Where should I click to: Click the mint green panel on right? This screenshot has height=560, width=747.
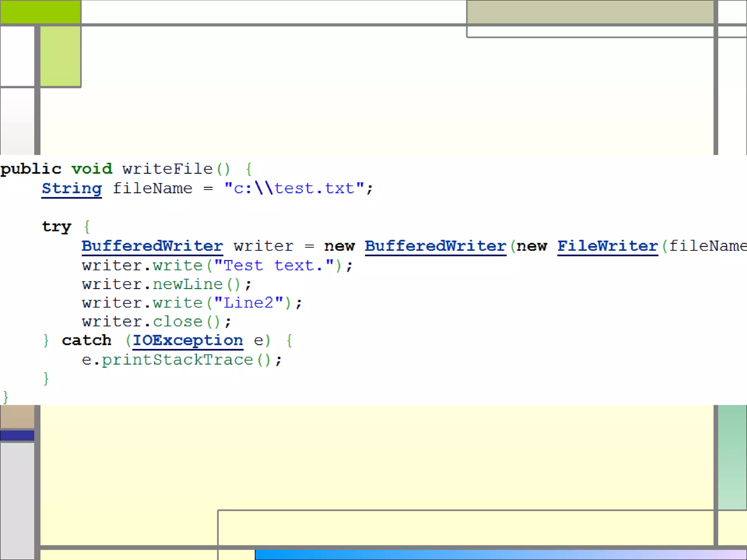click(732, 456)
